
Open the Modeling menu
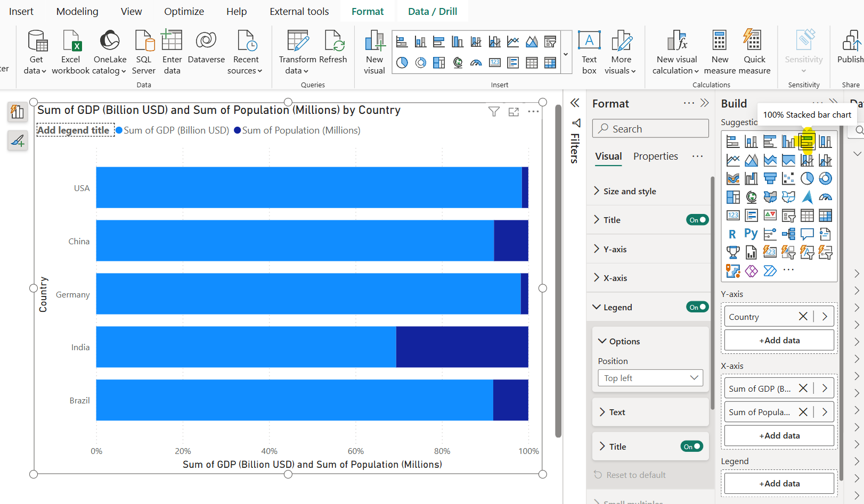77,11
